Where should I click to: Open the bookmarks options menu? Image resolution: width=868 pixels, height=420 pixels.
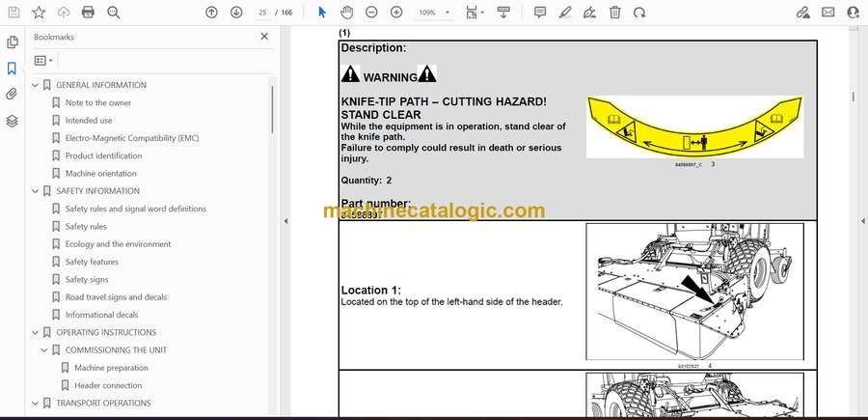pos(43,61)
